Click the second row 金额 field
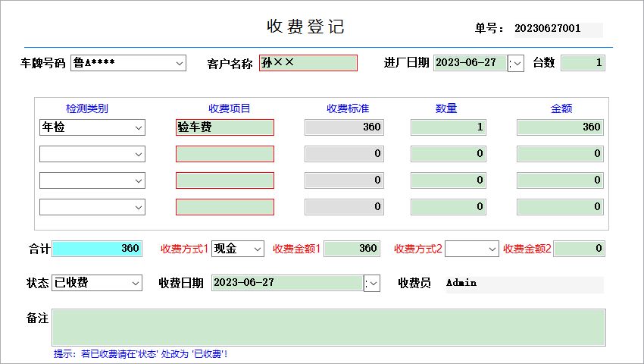The width and height of the screenshot is (644, 364). point(560,154)
